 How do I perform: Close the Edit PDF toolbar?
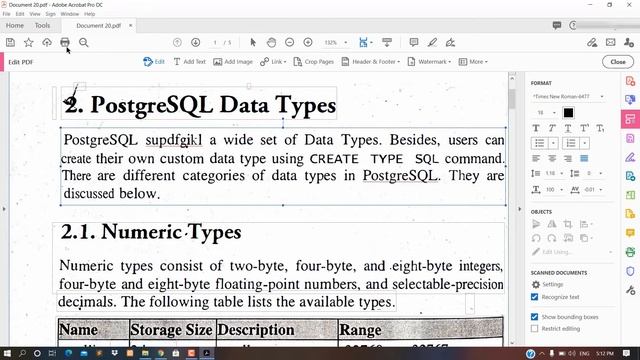(x=618, y=62)
